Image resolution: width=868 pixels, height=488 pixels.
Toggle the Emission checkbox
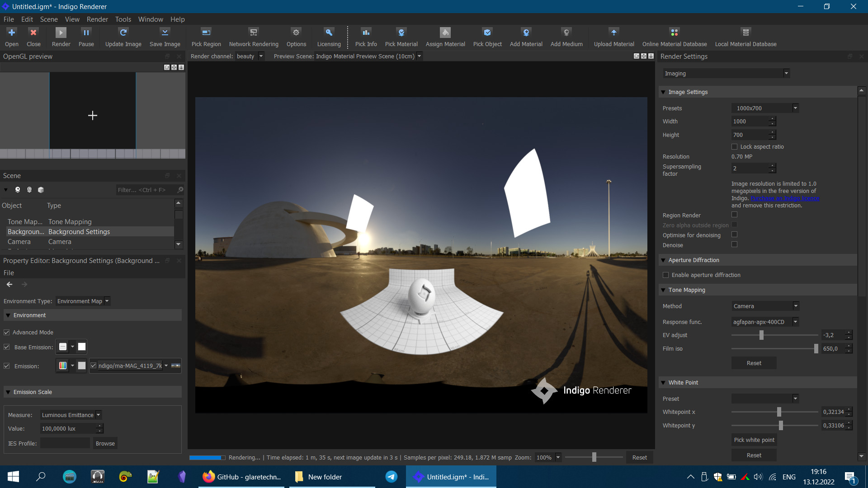click(7, 366)
